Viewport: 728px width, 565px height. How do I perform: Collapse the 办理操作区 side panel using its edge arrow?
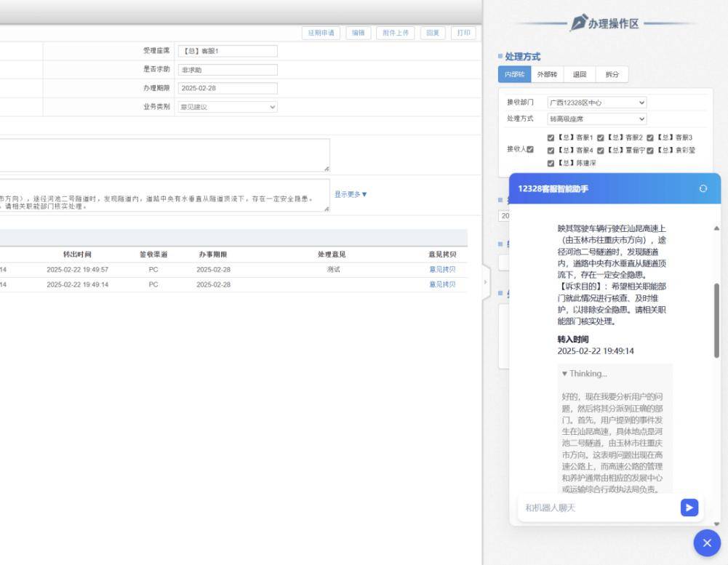[x=486, y=280]
